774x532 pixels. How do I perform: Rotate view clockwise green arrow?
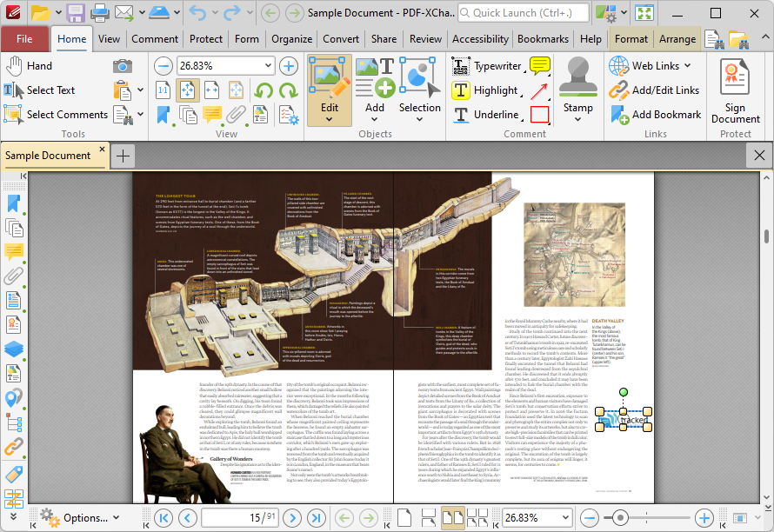pos(288,90)
